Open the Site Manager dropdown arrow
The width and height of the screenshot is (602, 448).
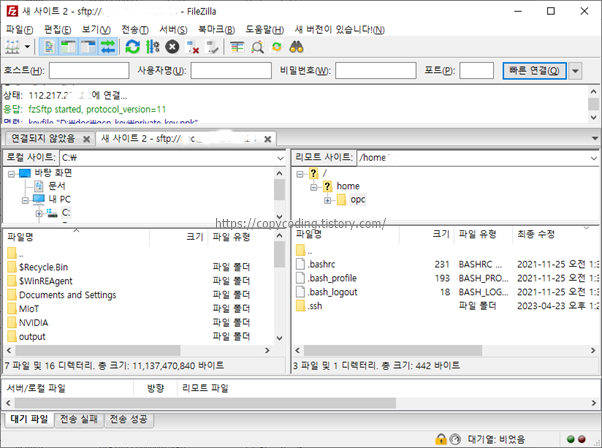(27, 47)
